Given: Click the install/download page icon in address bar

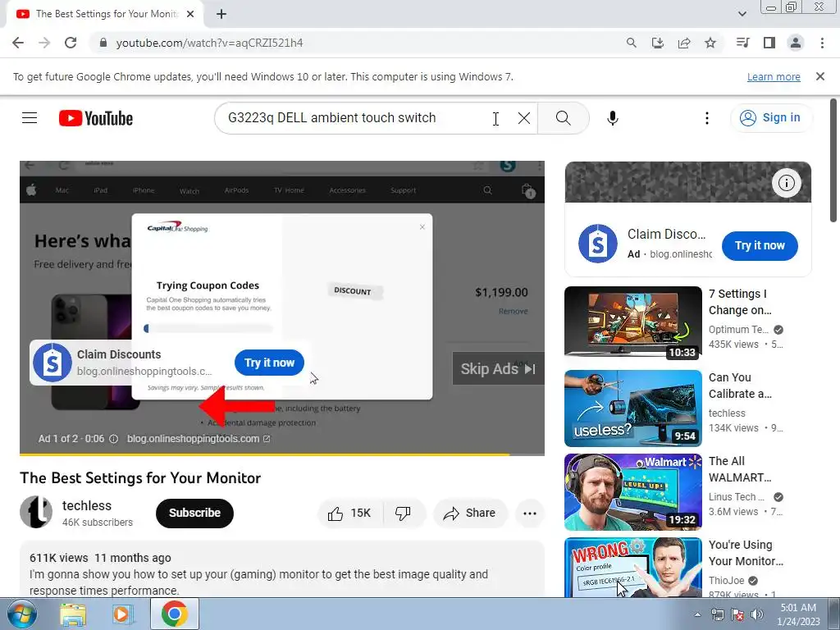Looking at the screenshot, I should pyautogui.click(x=657, y=43).
